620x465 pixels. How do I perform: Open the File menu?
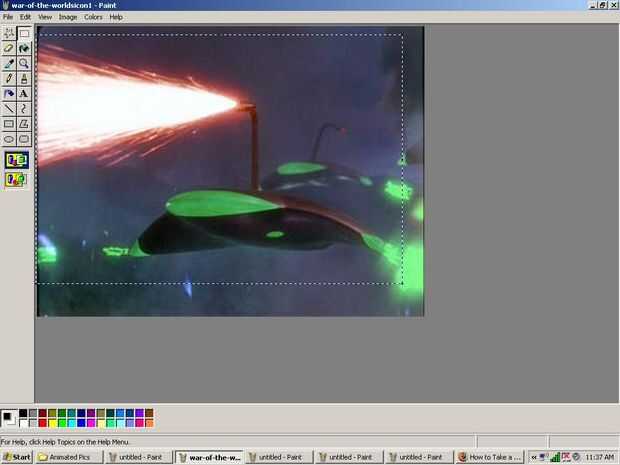pyautogui.click(x=8, y=17)
